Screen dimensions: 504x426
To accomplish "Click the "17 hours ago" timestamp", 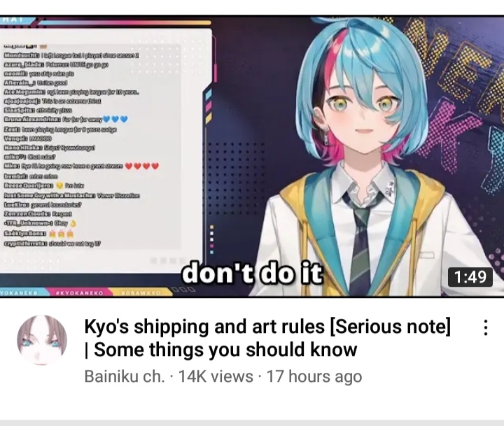I will click(314, 376).
